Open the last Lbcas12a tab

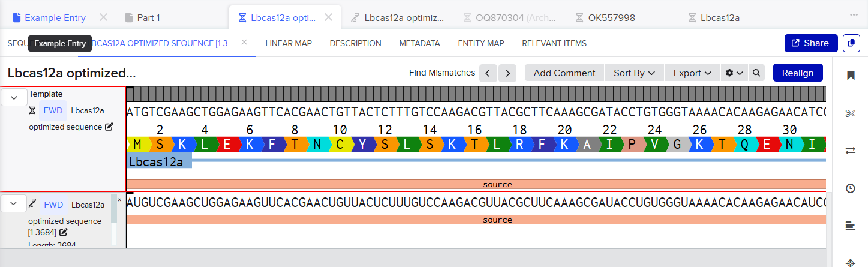point(713,17)
